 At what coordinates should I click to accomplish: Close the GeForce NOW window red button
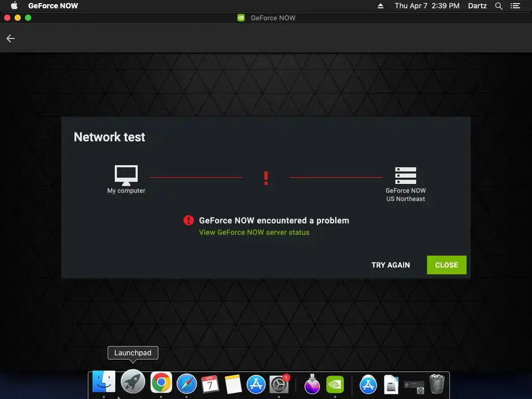pos(7,18)
